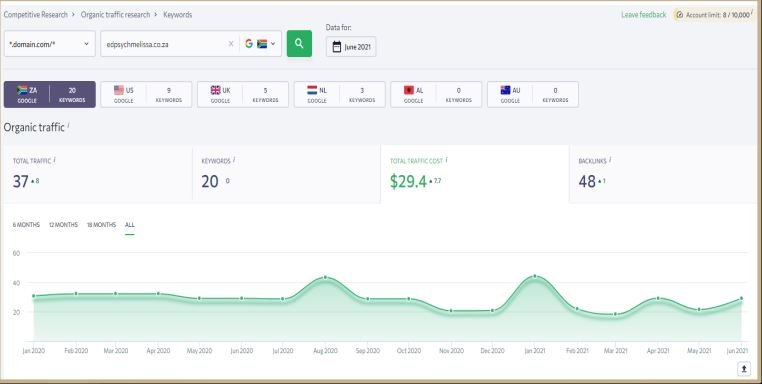Click the South Africa flag in ZA tab
This screenshot has height=384, width=762.
22,90
